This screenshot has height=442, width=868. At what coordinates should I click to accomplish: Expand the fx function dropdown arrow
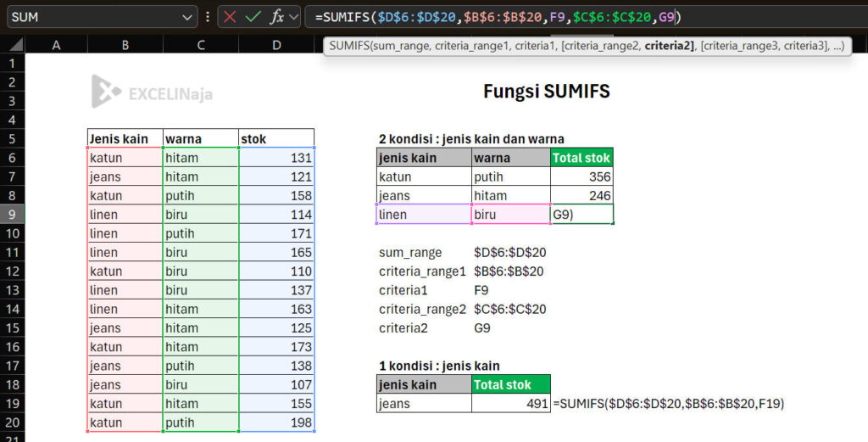point(294,17)
